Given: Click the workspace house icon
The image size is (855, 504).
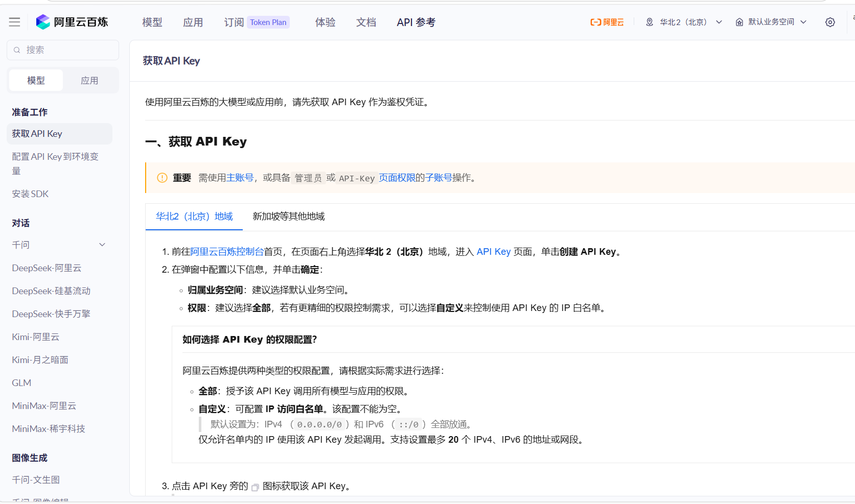Looking at the screenshot, I should click(739, 22).
